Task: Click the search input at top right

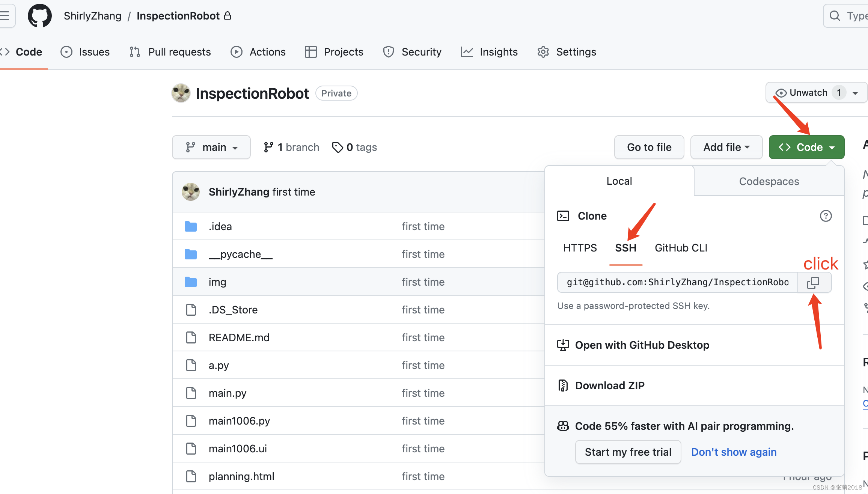Action: coord(847,16)
